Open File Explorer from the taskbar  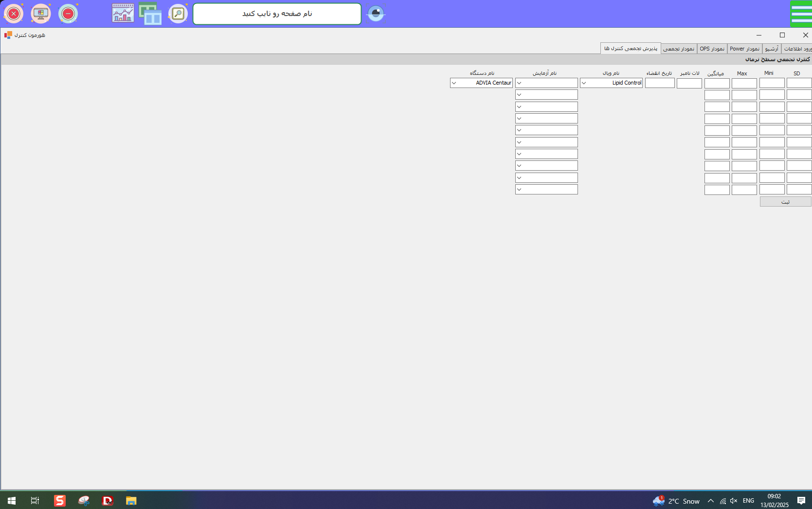[131, 501]
